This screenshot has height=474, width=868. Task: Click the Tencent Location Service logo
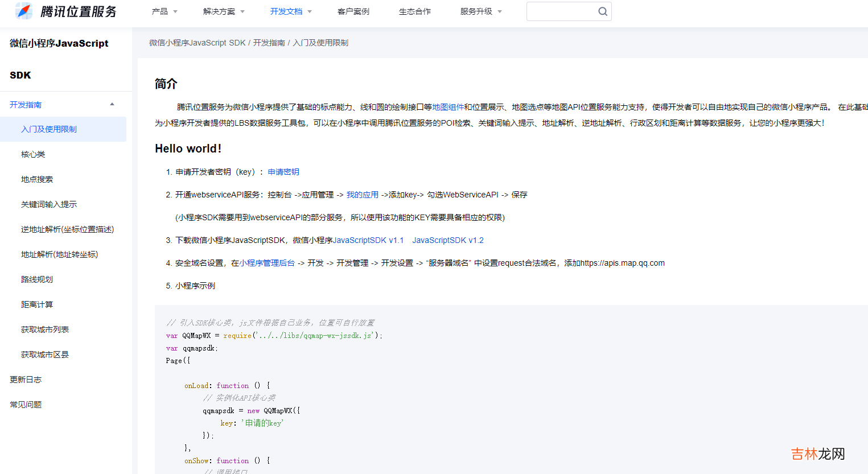[x=65, y=11]
